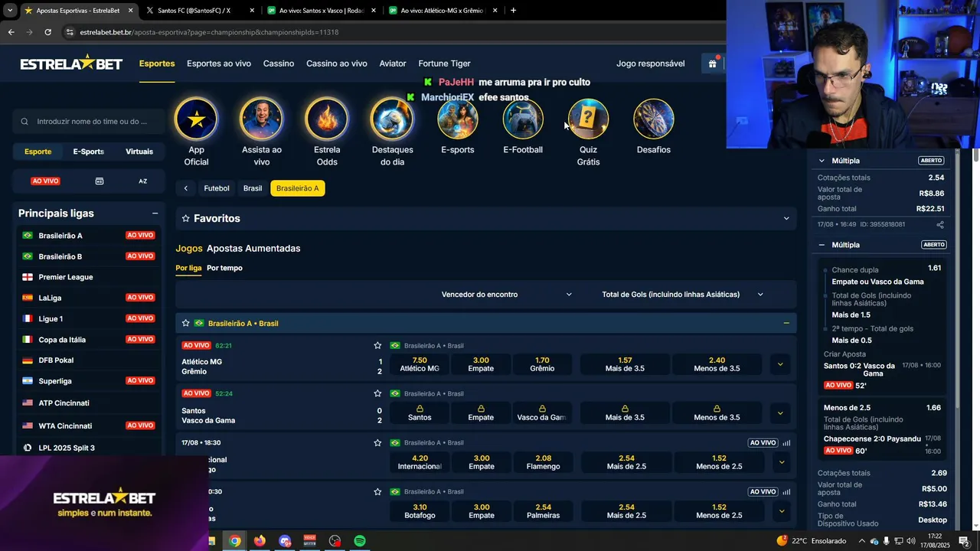980x551 pixels.
Task: Click browser back arrow
Action: pyautogui.click(x=11, y=32)
